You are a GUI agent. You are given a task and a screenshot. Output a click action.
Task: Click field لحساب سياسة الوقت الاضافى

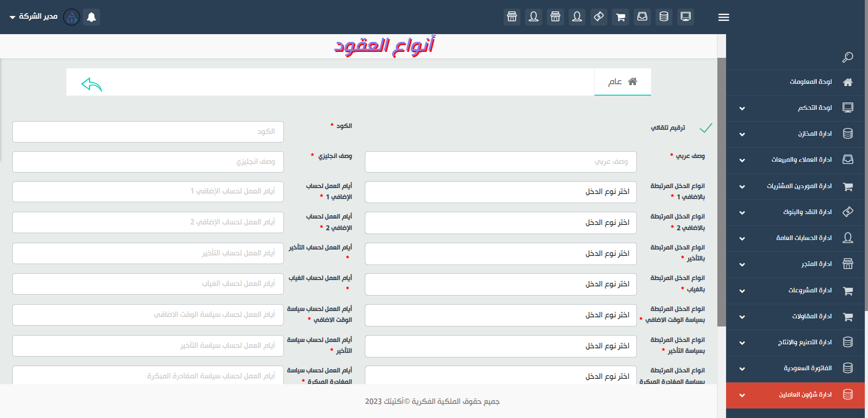148,315
